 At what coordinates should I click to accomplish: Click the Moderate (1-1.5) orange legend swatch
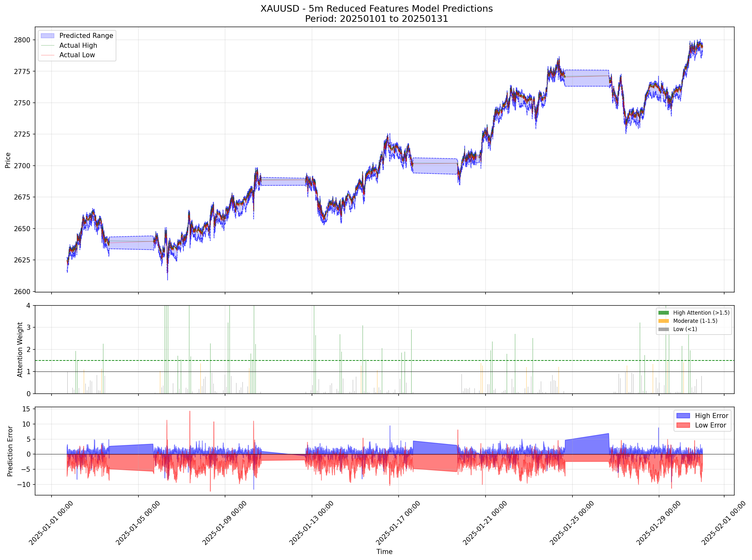663,321
